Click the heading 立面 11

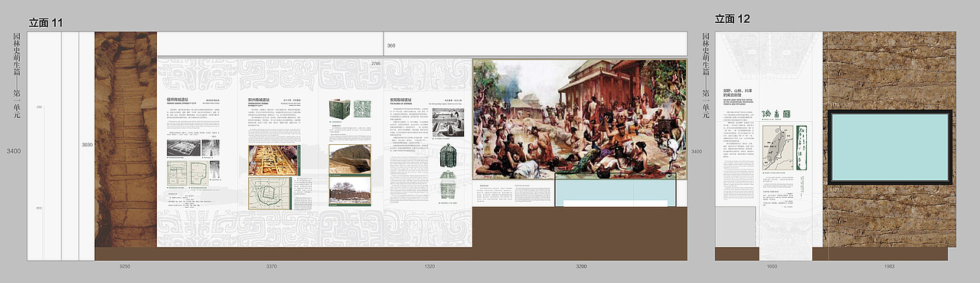(45, 22)
